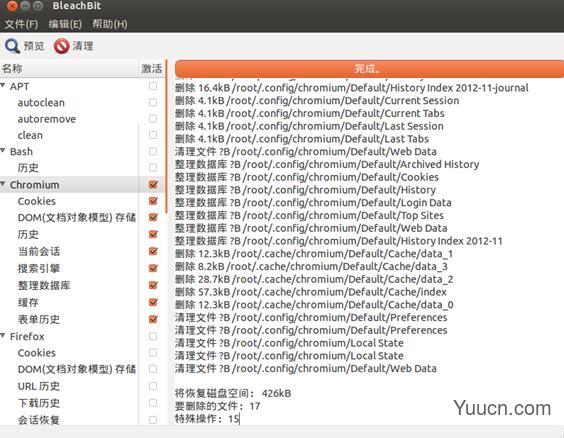Viewport: 564px width, 438px height.
Task: Click the Current Tabs log line
Action: 310,113
